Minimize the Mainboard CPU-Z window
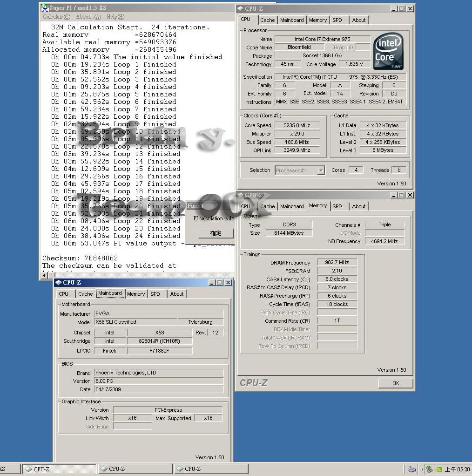 pos(212,283)
